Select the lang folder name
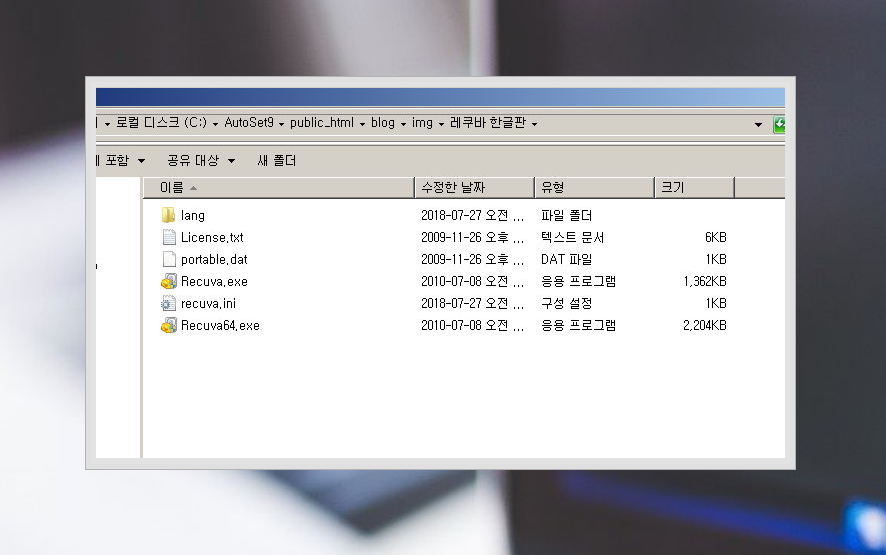886x555 pixels. 193,215
